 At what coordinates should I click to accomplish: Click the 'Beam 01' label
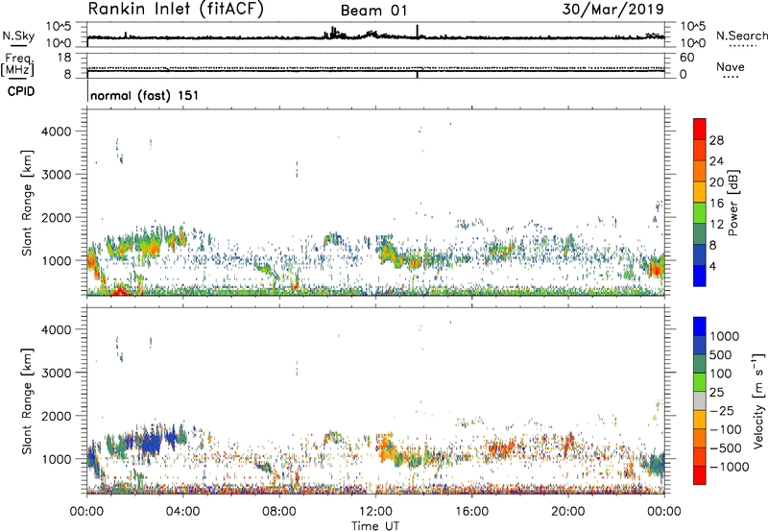click(x=373, y=11)
